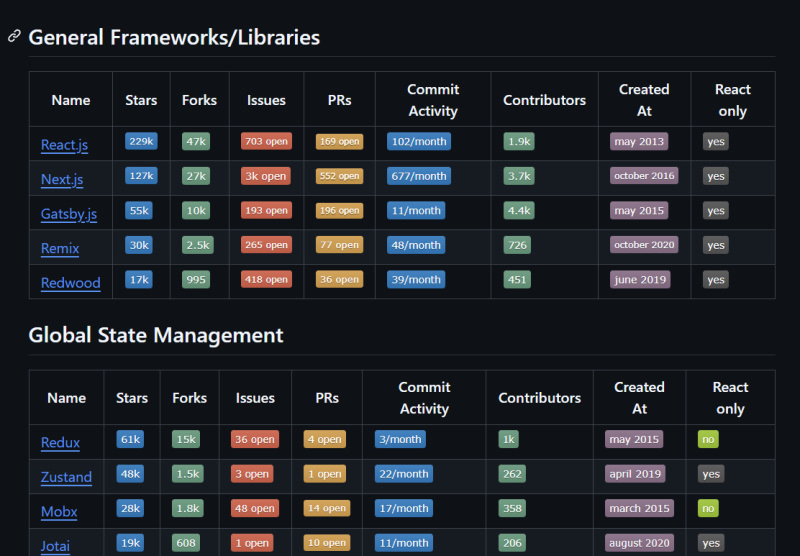Click the 15k forks badge for Redux

(186, 439)
